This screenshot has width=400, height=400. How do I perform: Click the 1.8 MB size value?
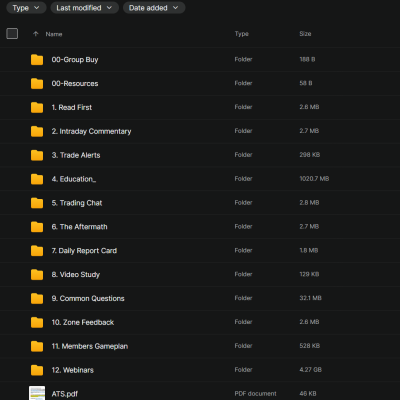[x=309, y=250]
